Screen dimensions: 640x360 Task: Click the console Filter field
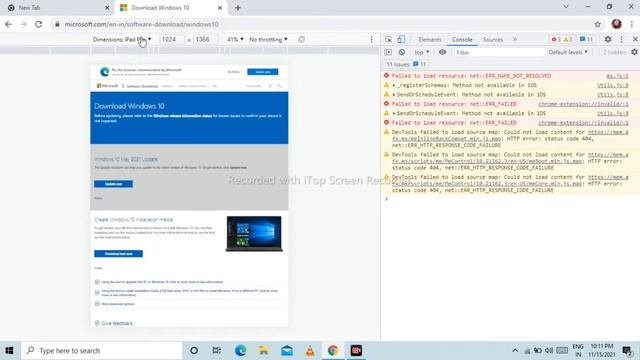coord(500,52)
